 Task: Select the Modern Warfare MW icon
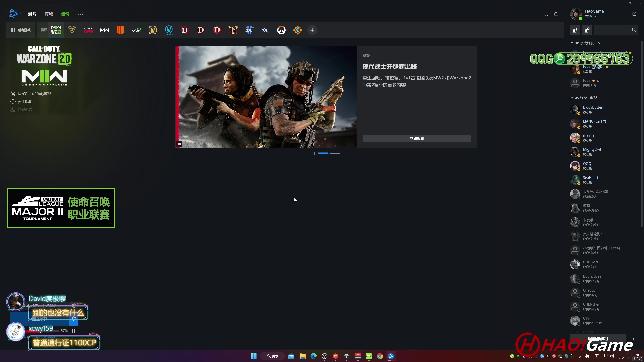coord(104,30)
